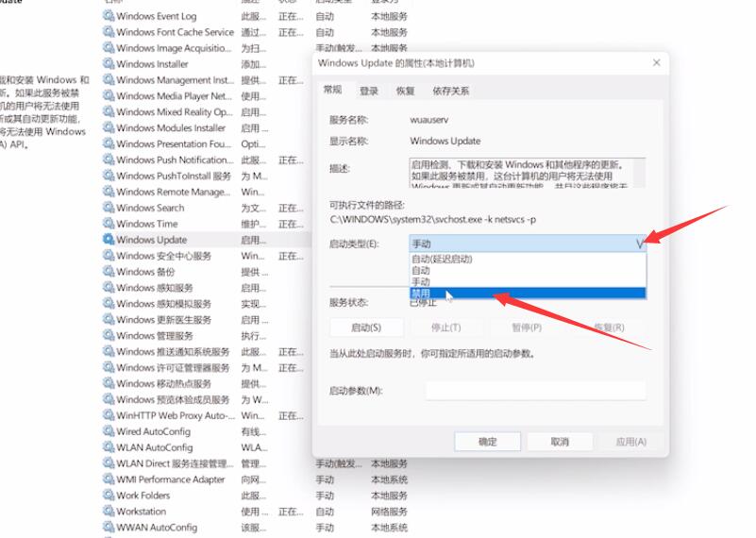756x538 pixels.
Task: Click the gear icon beside Windows Push Notification
Action: pos(109,160)
